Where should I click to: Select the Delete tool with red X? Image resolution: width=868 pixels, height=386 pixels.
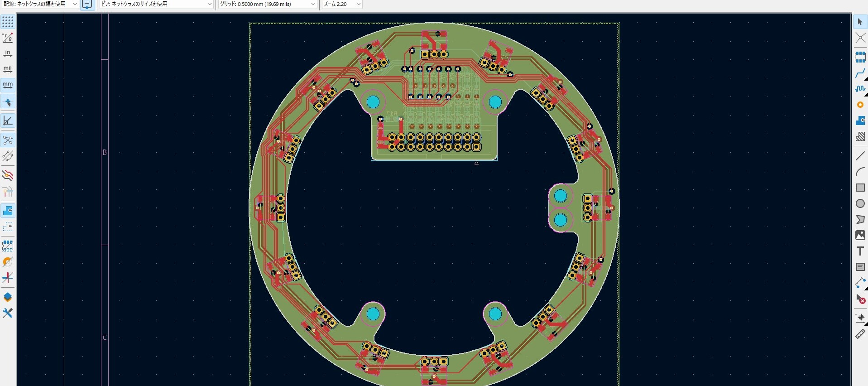click(860, 299)
